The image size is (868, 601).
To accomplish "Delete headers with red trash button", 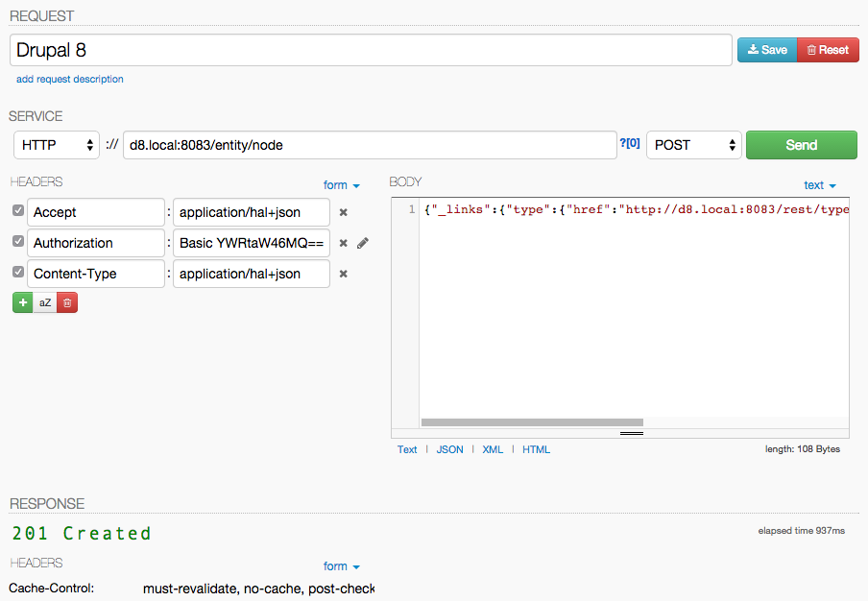I will (67, 302).
